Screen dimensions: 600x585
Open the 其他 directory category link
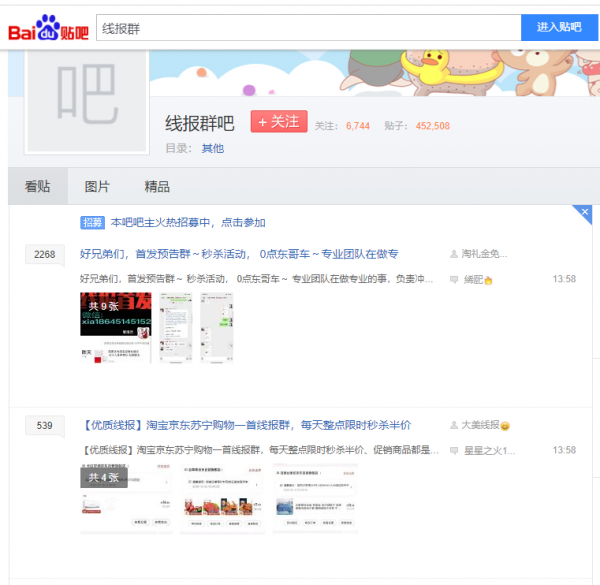[212, 148]
